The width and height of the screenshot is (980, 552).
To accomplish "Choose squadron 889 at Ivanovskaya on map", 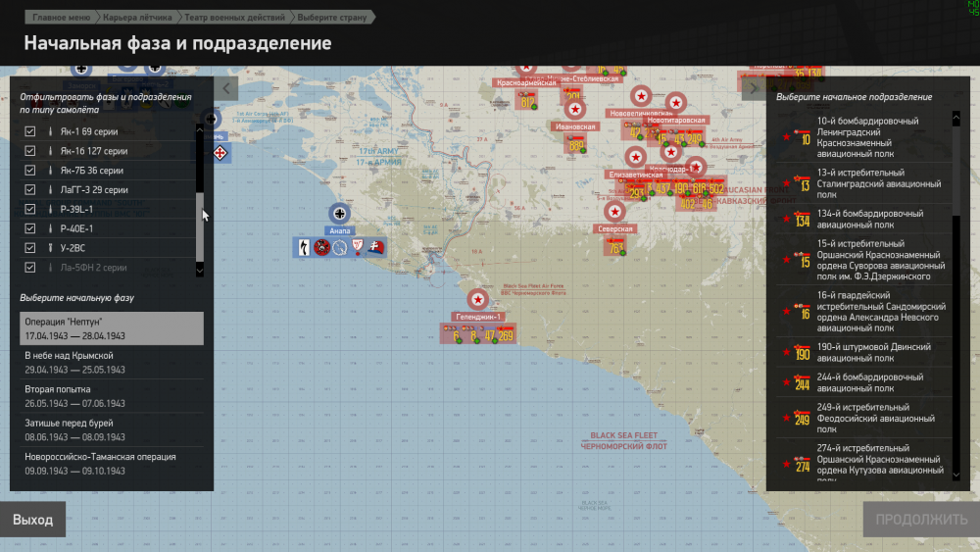I will coord(575,144).
